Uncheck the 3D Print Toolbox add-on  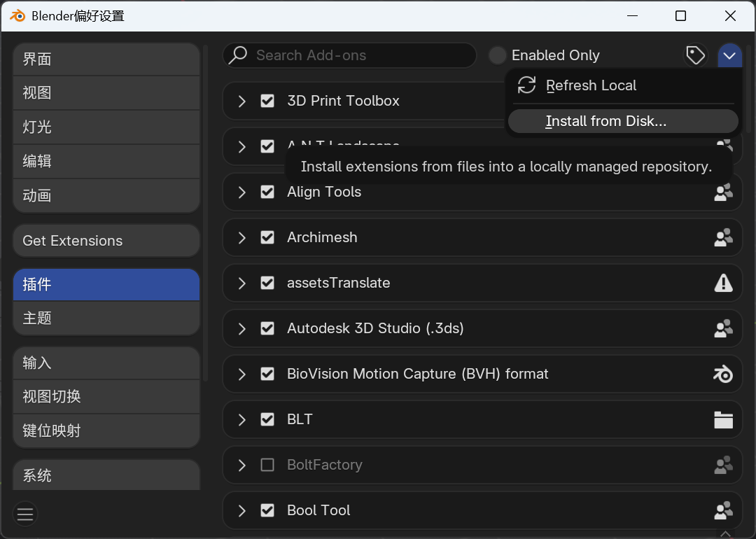(267, 101)
